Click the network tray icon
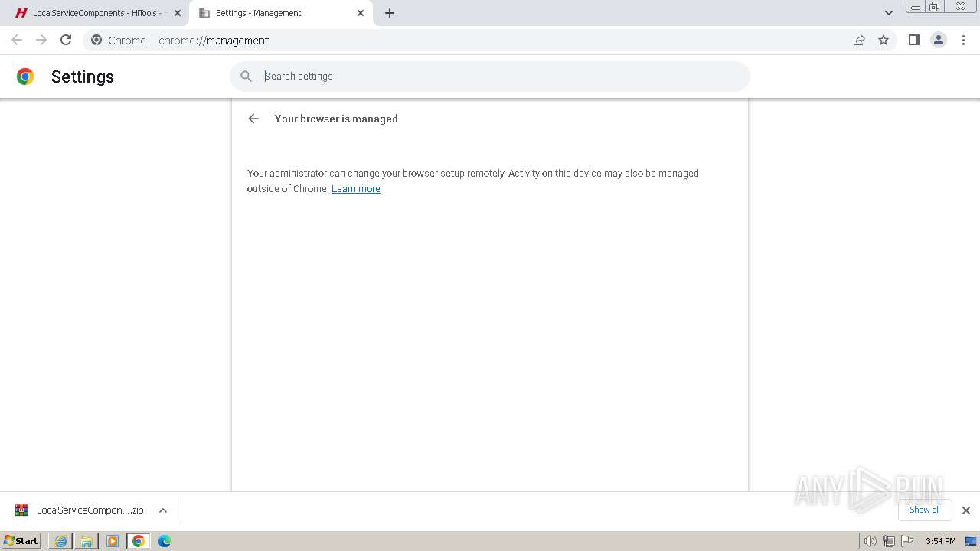Image resolution: width=980 pixels, height=551 pixels. pos(889,541)
